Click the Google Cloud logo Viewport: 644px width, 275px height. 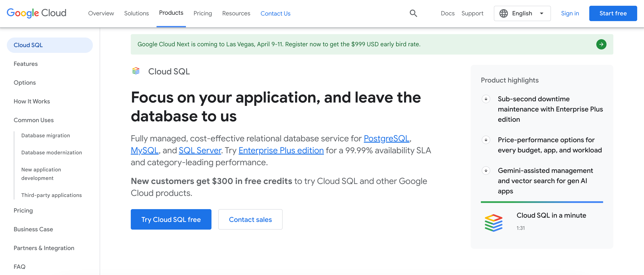(x=36, y=13)
